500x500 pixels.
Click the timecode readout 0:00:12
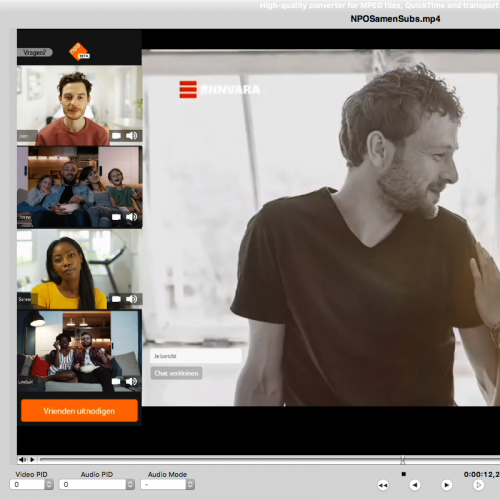[x=482, y=474]
